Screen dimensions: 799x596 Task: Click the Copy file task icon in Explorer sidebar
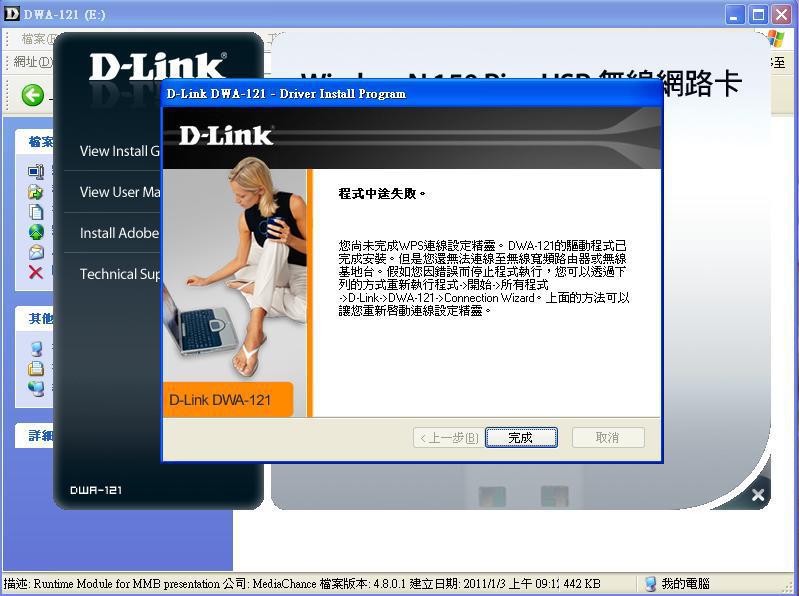tap(36, 211)
